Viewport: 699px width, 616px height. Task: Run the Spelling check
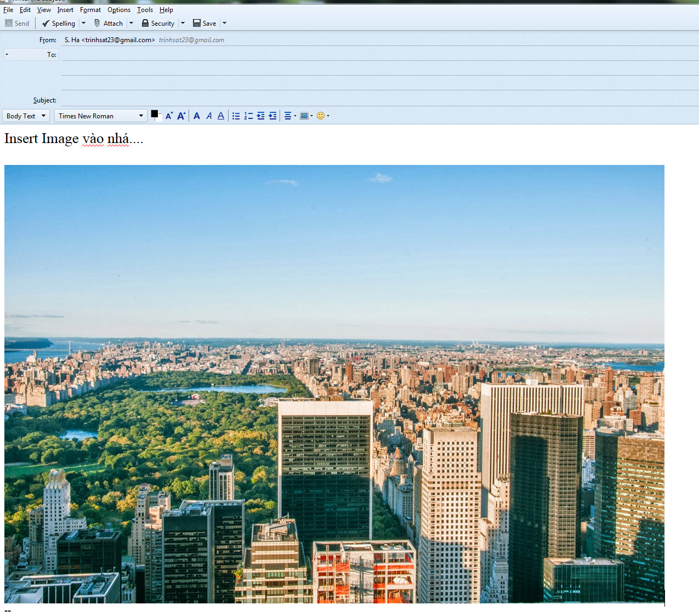59,23
